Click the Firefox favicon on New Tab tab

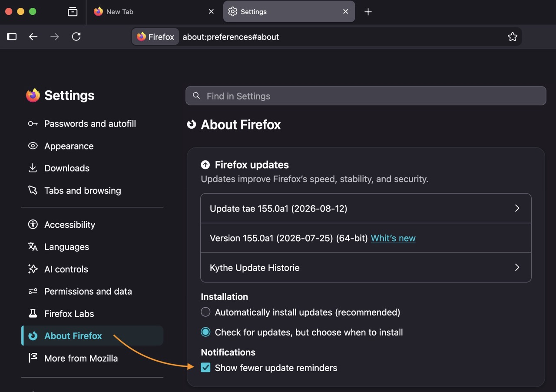99,12
